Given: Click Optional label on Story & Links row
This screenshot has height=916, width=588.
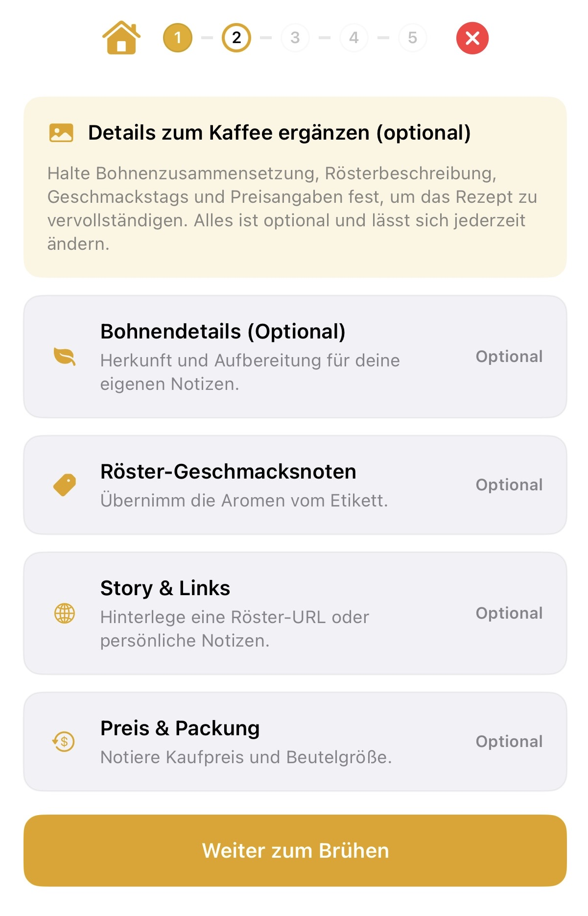Looking at the screenshot, I should click(x=509, y=613).
